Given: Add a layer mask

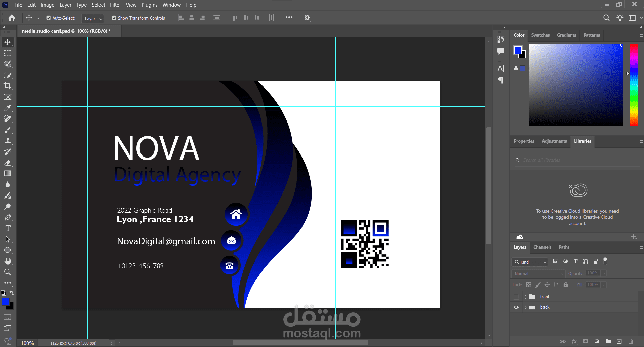Looking at the screenshot, I should pos(586,341).
